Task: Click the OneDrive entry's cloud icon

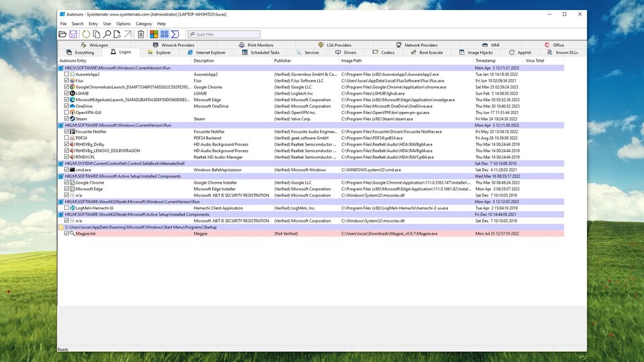Action: click(72, 107)
